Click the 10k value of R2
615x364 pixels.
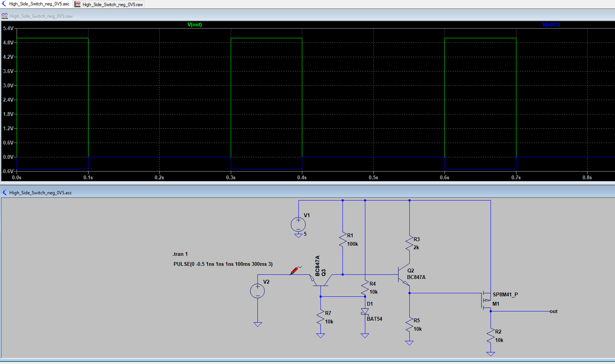[499, 340]
